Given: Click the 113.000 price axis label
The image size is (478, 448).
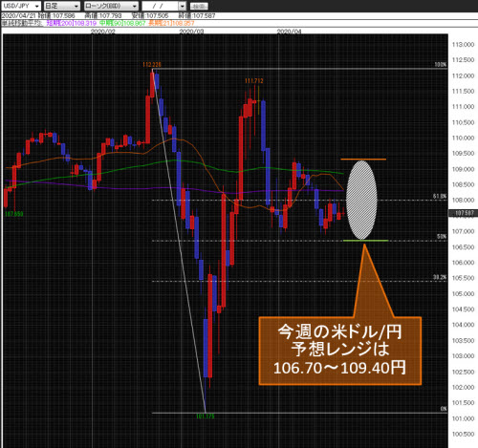Looking at the screenshot, I should (463, 45).
